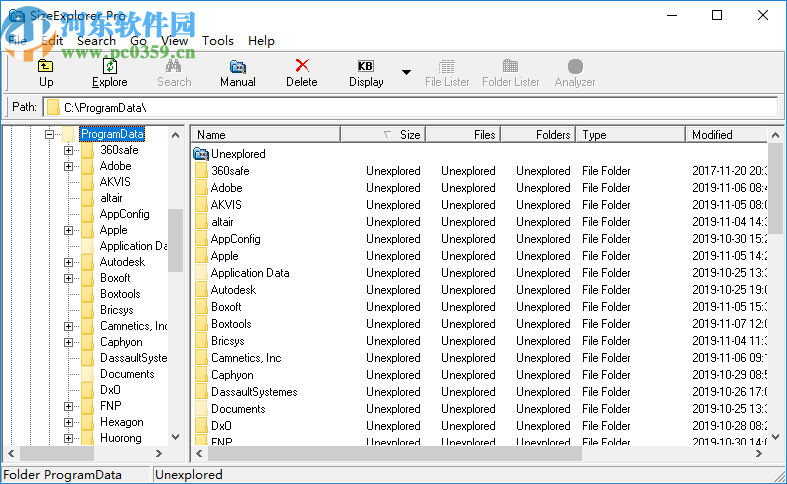
Task: Select Bricsys folder icon in file list
Action: coord(201,341)
